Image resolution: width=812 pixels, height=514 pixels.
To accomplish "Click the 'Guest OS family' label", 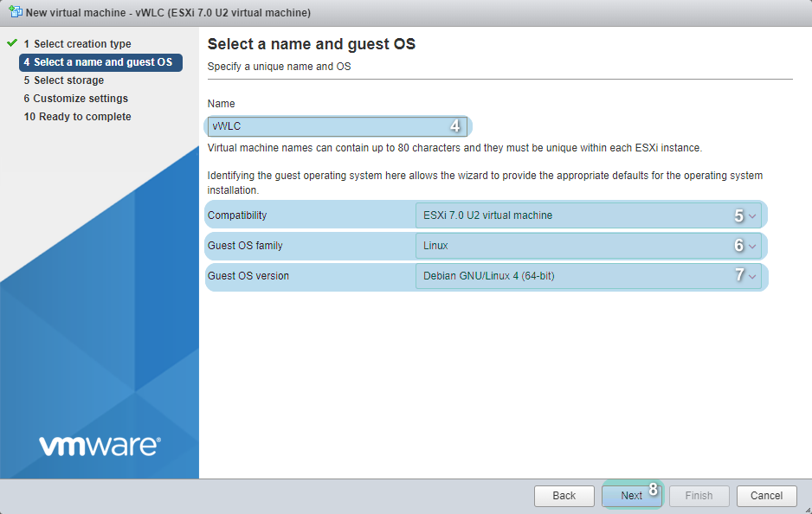I will click(245, 246).
